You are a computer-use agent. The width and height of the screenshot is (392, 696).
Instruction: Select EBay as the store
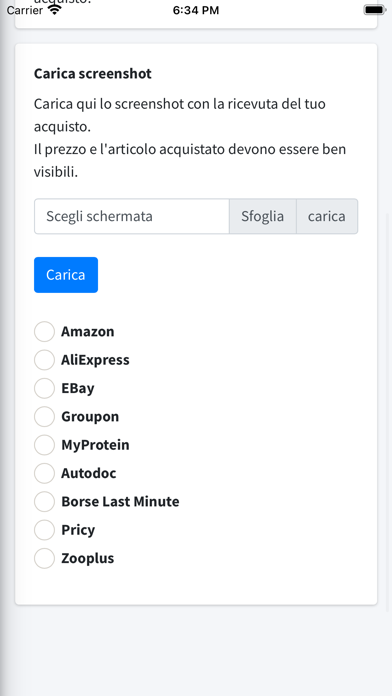click(44, 388)
